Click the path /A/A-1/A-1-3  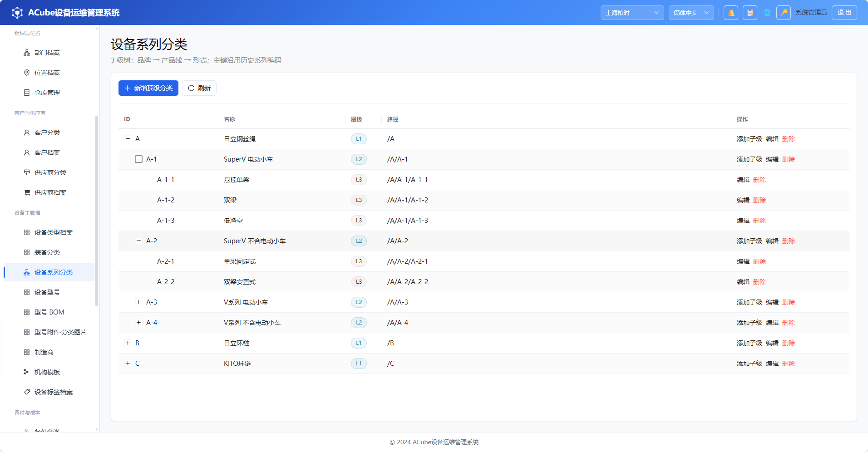tap(408, 221)
